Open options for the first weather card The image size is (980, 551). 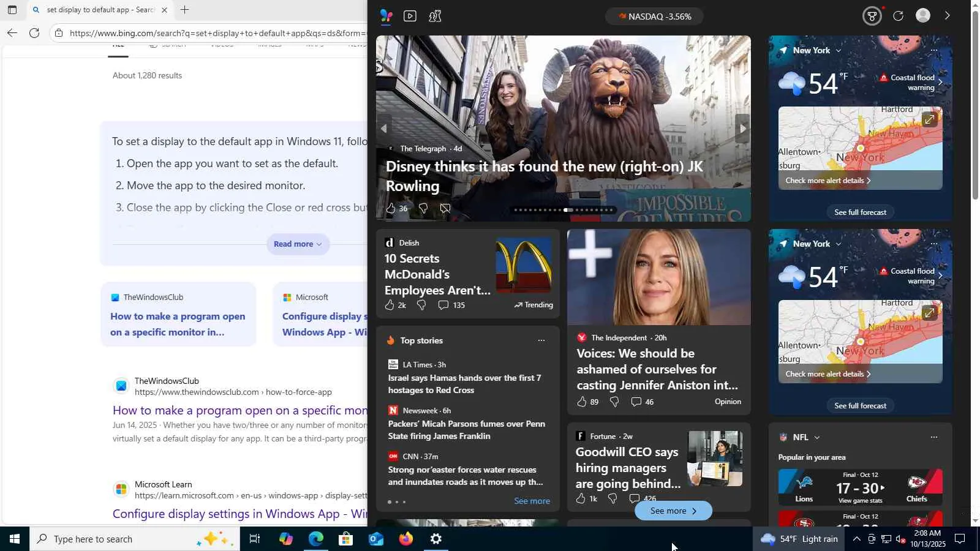[x=933, y=50]
